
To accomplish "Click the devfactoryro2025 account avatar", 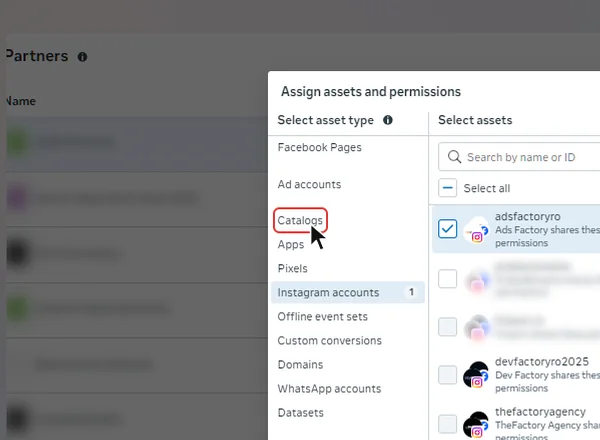I will click(476, 375).
